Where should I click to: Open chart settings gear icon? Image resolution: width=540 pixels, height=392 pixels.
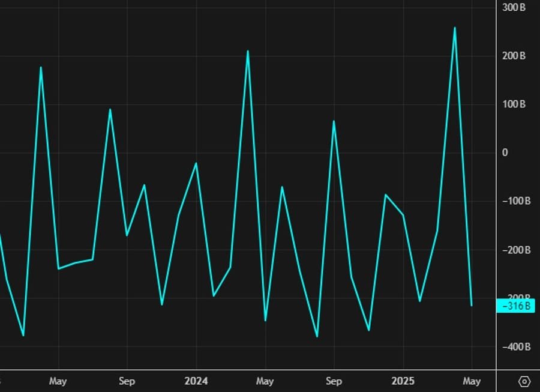[524, 381]
